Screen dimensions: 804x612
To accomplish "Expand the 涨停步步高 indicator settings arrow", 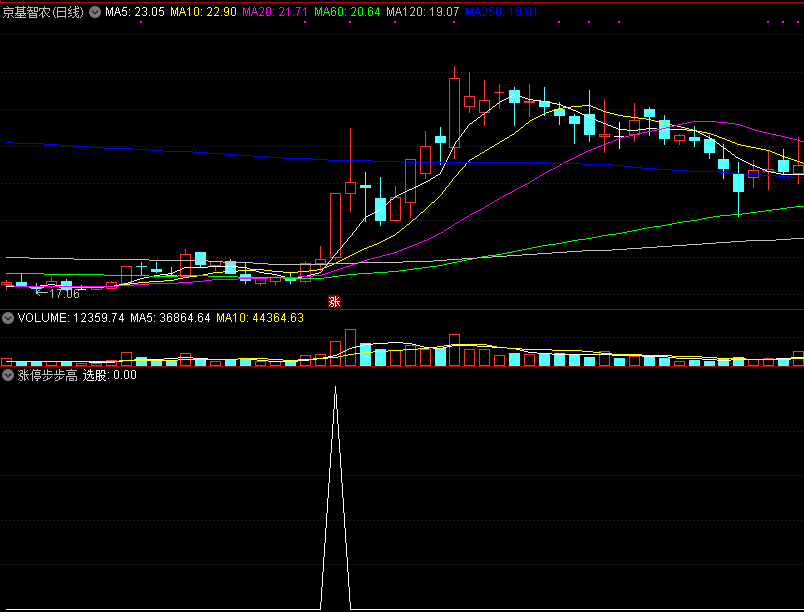I will pos(8,375).
